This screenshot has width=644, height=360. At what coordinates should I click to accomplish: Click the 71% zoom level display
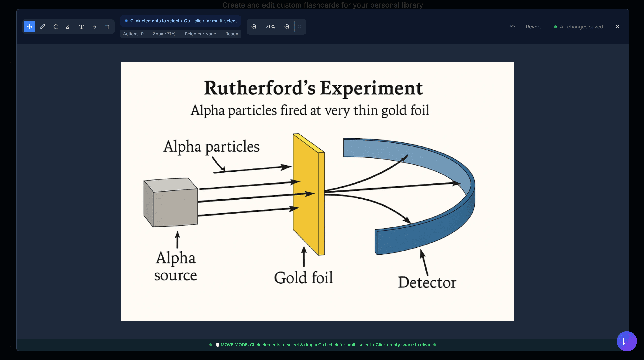click(270, 27)
